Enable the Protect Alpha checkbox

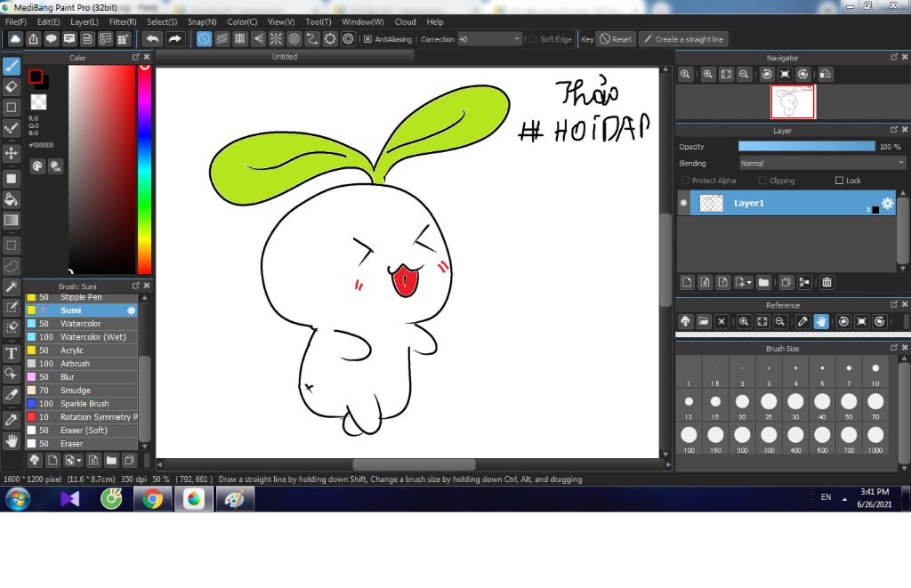[684, 181]
